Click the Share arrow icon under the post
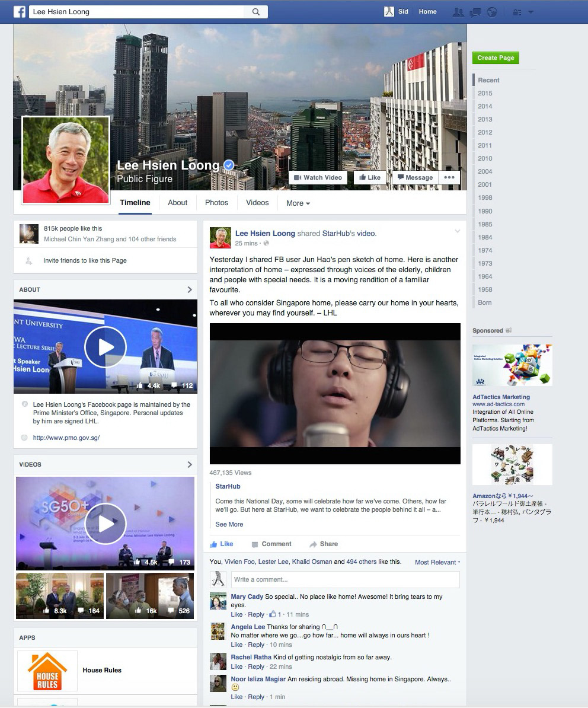Image resolution: width=588 pixels, height=708 pixels. (313, 544)
